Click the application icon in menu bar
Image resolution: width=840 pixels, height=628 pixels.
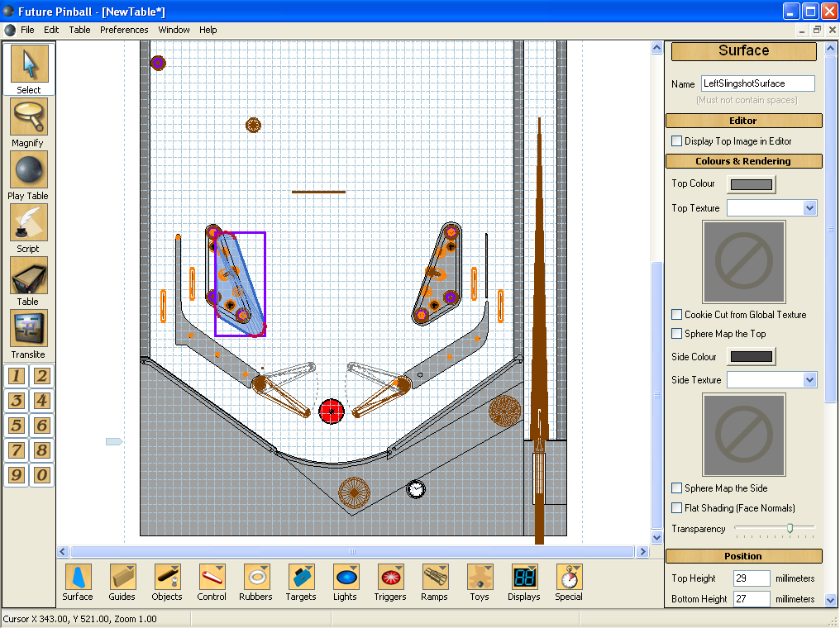tap(10, 30)
